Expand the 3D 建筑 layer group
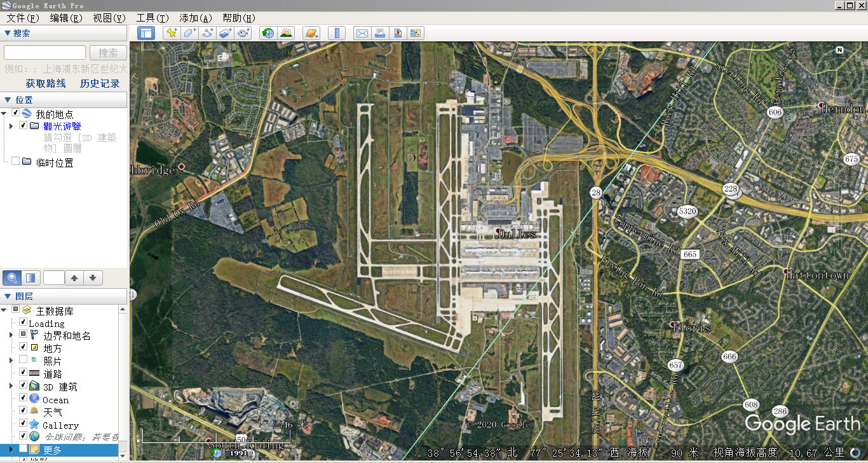The image size is (868, 463). 11,385
